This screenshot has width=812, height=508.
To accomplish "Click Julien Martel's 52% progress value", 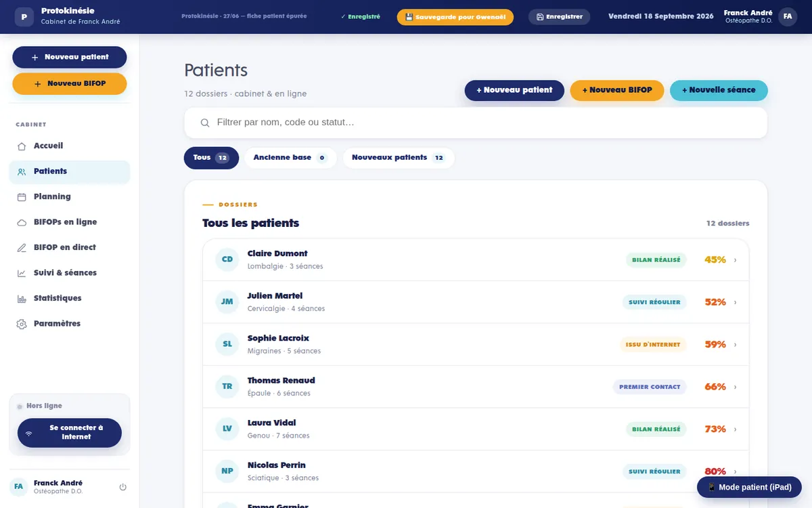I will (x=715, y=302).
